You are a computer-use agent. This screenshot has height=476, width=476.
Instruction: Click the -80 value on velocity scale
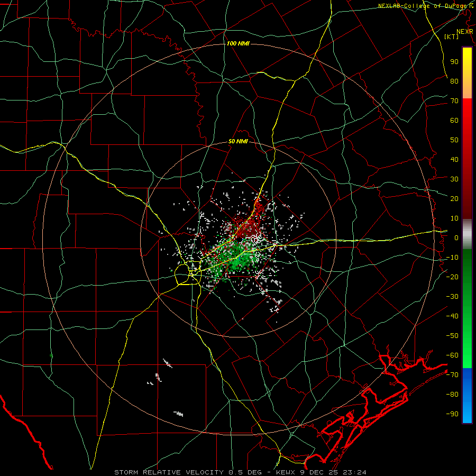(452, 395)
